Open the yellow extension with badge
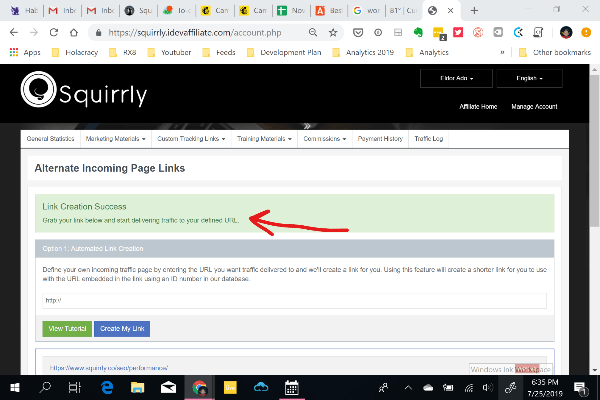600x400 pixels. (x=439, y=33)
